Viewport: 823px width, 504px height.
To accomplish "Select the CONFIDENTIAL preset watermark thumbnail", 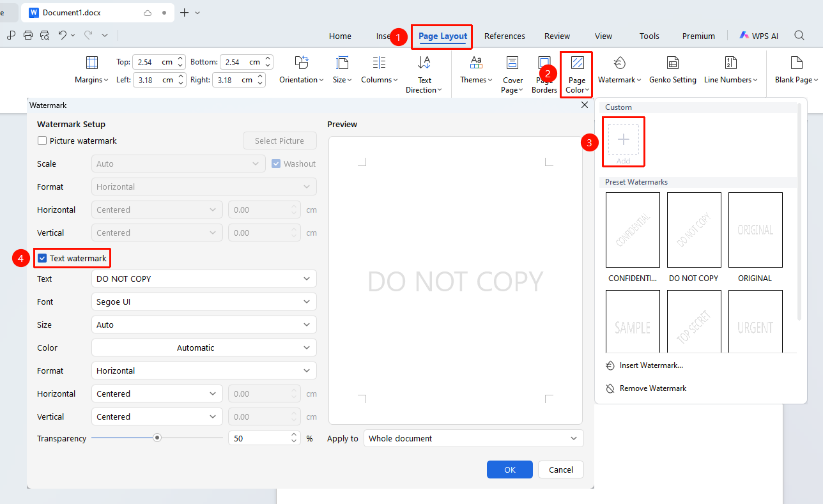I will pyautogui.click(x=633, y=230).
